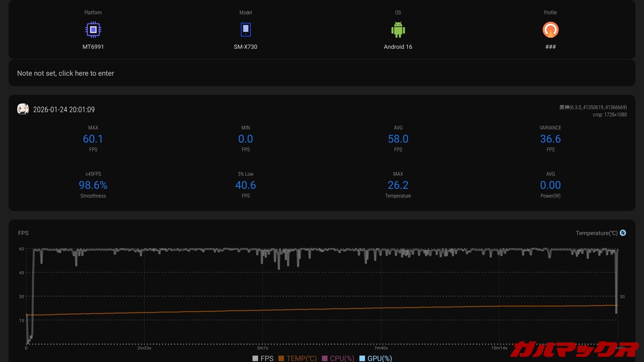The image size is (644, 362).
Task: Click the 5m7s marker on chart timeline
Action: coord(263,348)
